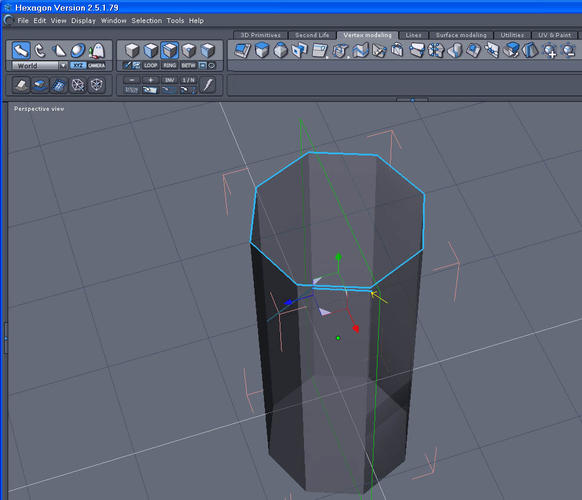Click the blue Z axis manipulator arrow
The width and height of the screenshot is (582, 500).
[x=288, y=303]
